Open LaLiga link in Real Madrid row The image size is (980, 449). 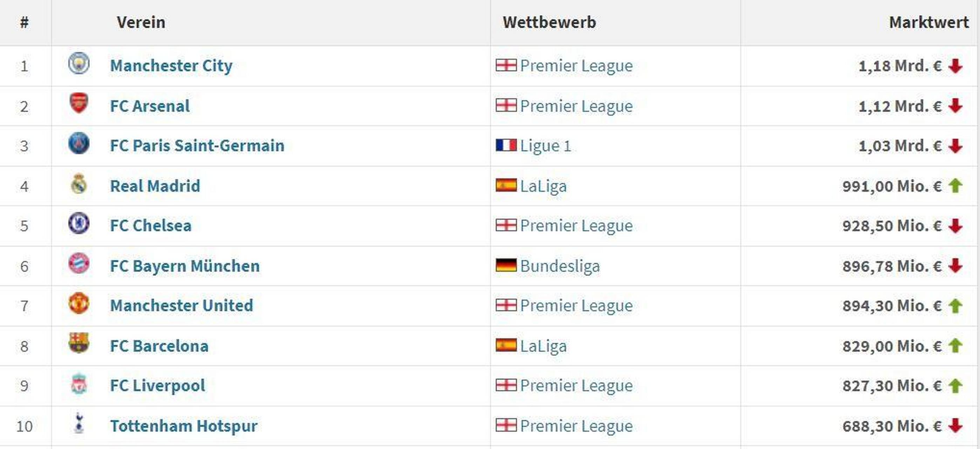coord(543,186)
